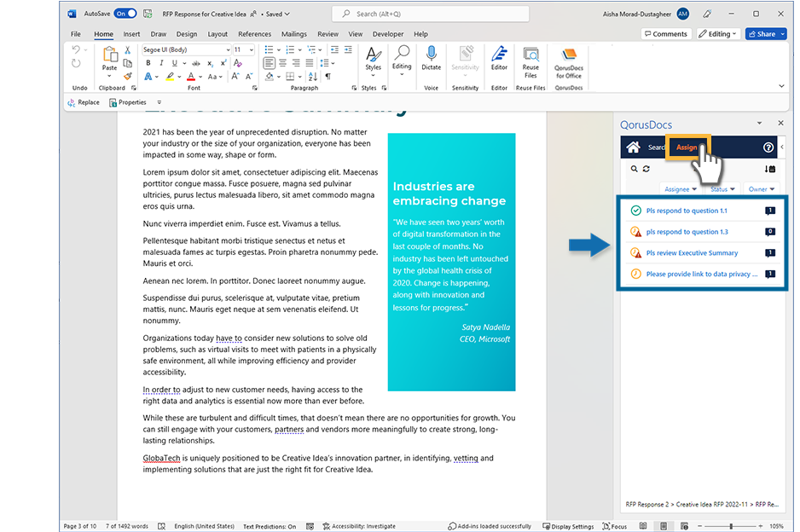This screenshot has height=532, width=800.
Task: Open comments for 'Pls review Executive Summary'
Action: tap(770, 253)
